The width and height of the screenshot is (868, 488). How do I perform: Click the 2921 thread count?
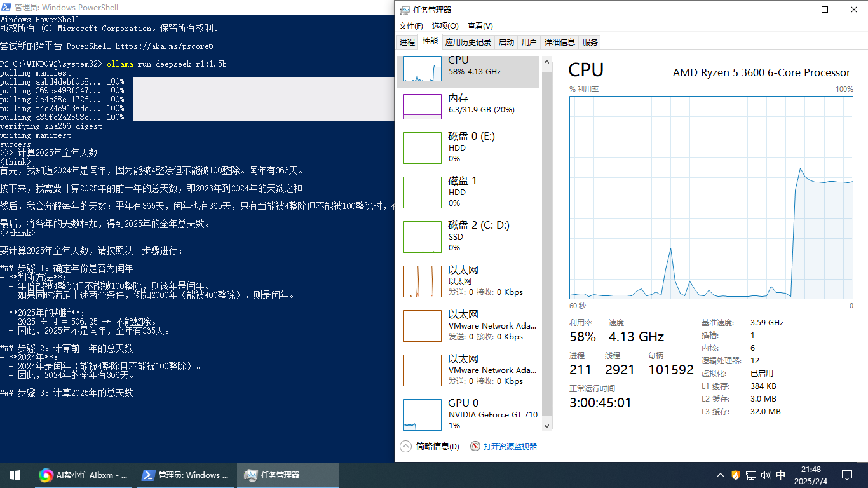620,370
